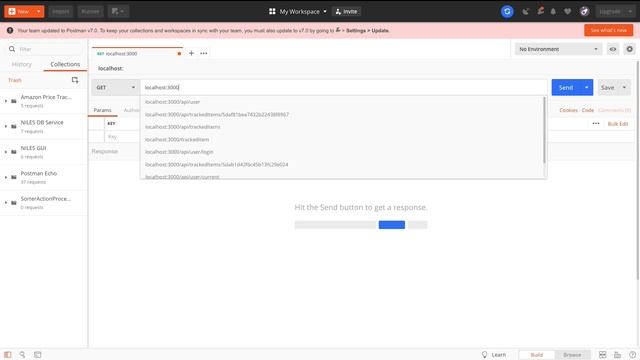Expand the SorterActionProce... collection arrow
640x360 pixels.
(x=6, y=202)
